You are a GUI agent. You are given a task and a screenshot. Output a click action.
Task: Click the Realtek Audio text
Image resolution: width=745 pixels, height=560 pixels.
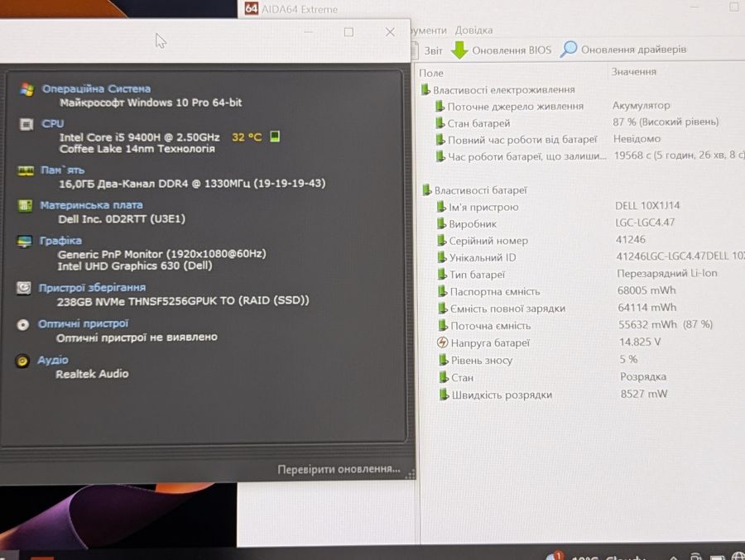coord(92,374)
